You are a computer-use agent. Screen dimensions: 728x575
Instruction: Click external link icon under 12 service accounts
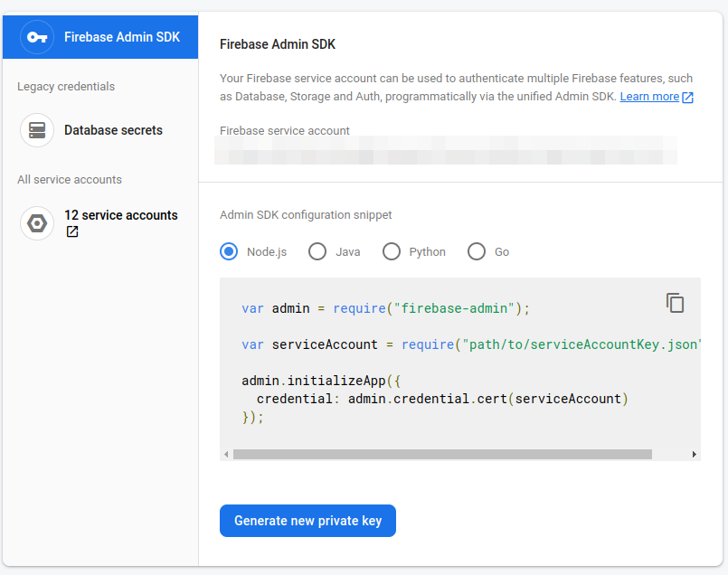point(72,231)
